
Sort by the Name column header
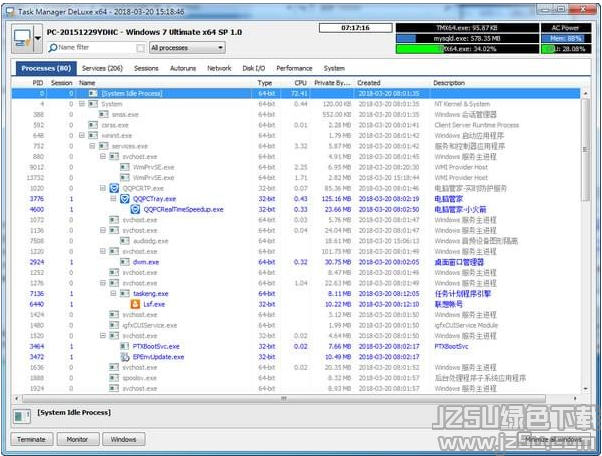tap(87, 83)
